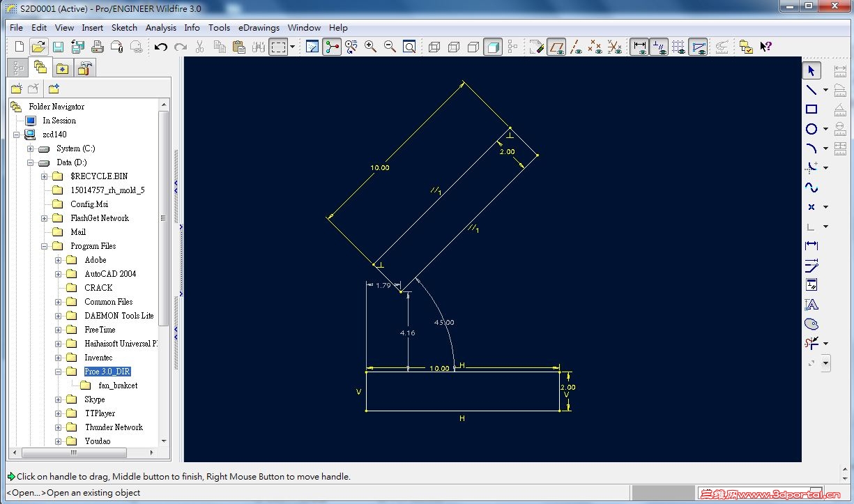
Task: Click the Paste icon in the toolbar
Action: 239,47
